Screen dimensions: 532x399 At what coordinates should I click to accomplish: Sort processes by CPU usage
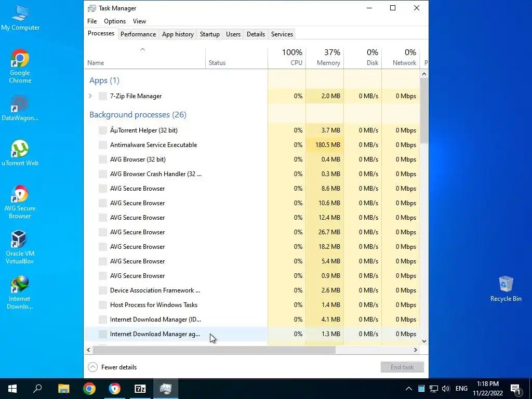[x=287, y=58]
